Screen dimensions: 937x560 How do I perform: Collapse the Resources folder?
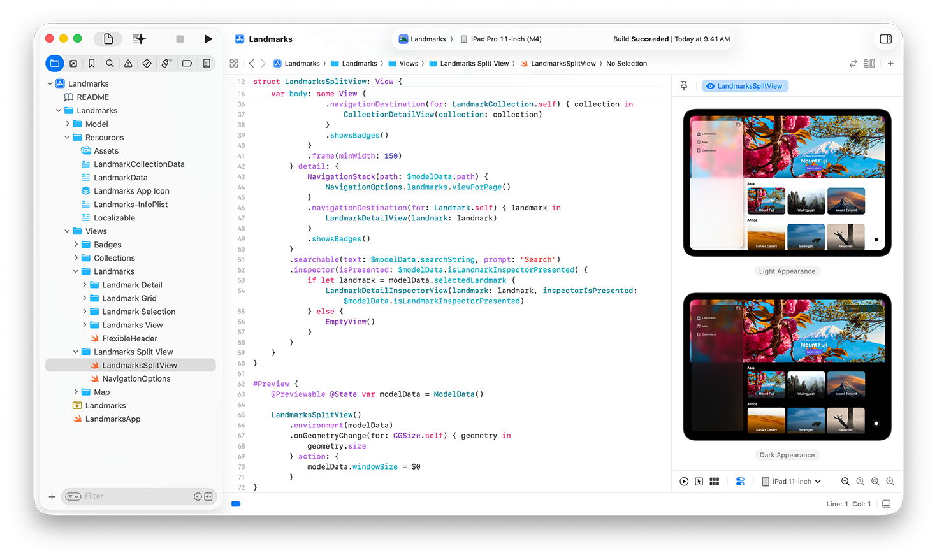[x=68, y=138]
